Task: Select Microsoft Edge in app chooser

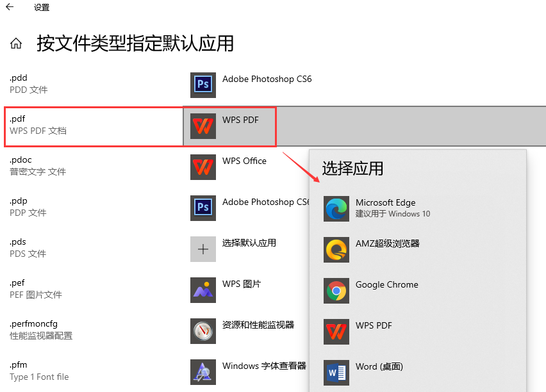Action: pyautogui.click(x=418, y=209)
